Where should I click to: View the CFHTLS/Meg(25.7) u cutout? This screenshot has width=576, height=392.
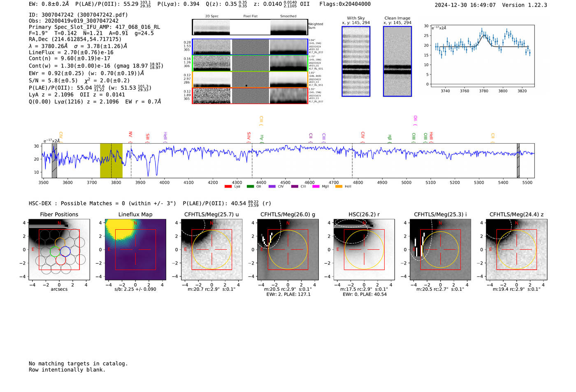coord(211,250)
